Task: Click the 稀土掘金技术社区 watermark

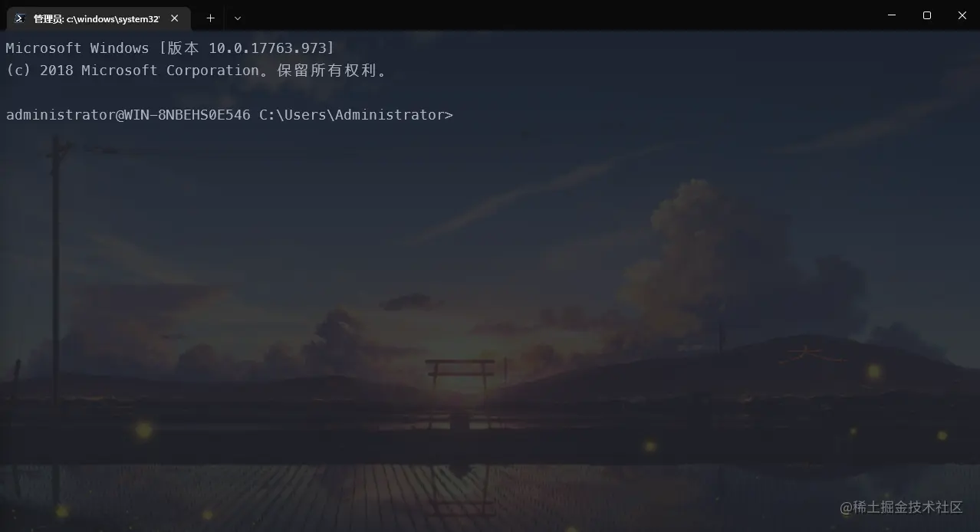Action: (x=901, y=507)
